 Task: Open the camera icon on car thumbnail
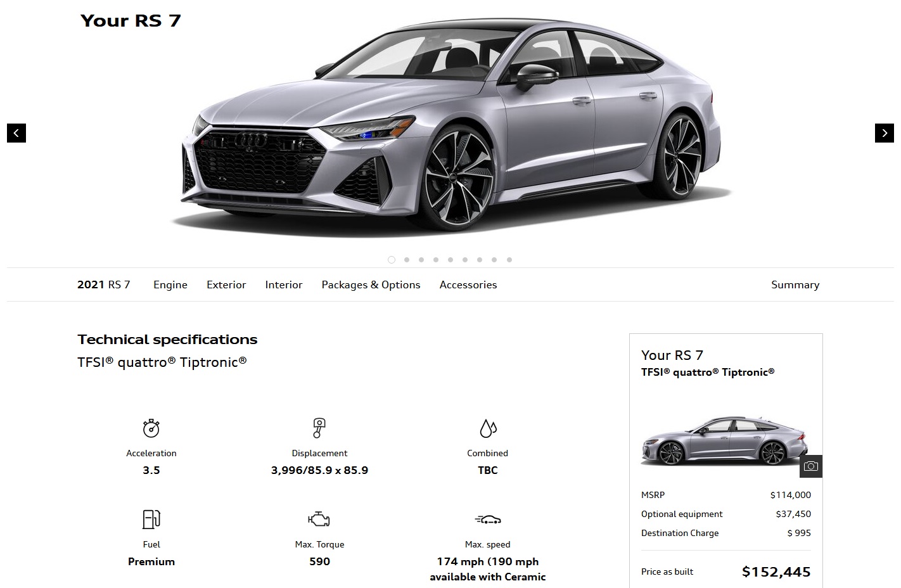[x=811, y=466]
